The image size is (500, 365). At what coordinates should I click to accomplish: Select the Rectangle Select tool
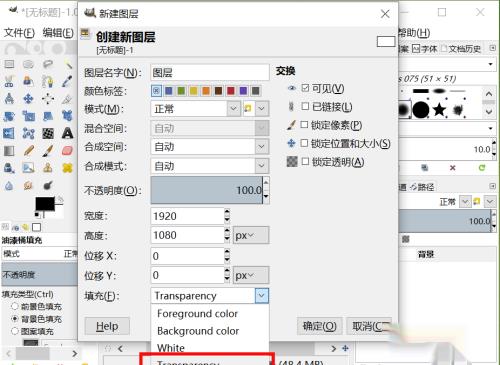(x=9, y=64)
